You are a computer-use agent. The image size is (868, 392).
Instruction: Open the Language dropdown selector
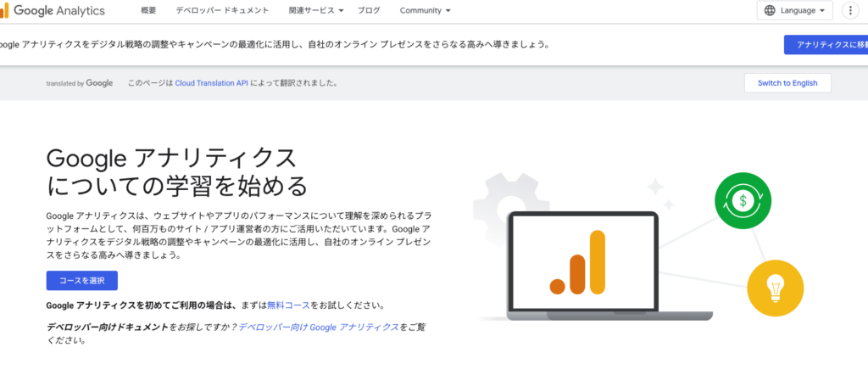(x=794, y=10)
